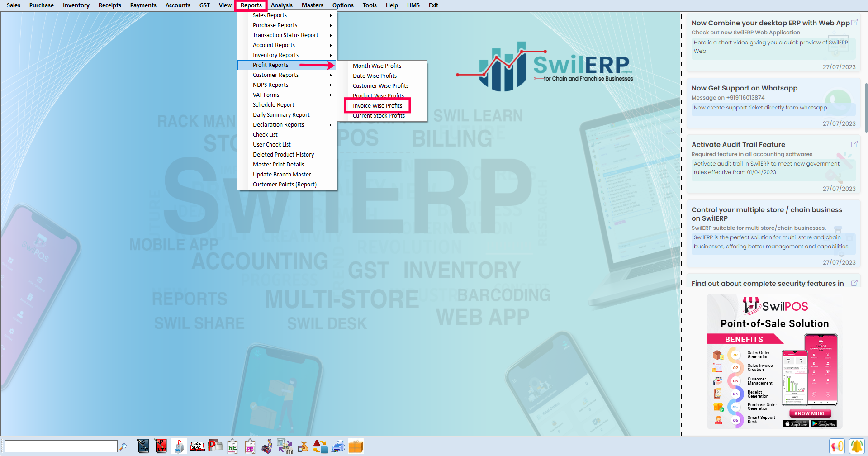The height and width of the screenshot is (456, 868).
Task: Click the search input field at bottom left
Action: [61, 446]
